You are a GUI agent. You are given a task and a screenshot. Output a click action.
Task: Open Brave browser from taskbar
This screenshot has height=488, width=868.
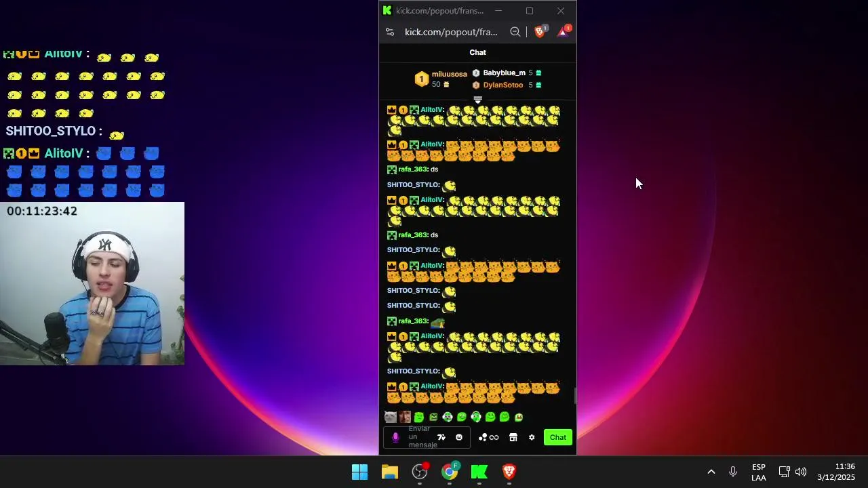coord(509,472)
